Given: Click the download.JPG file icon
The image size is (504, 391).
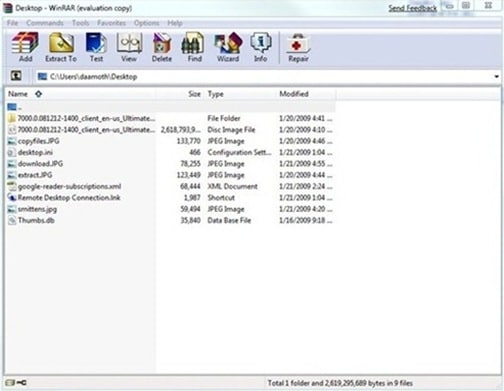Looking at the screenshot, I should (12, 164).
